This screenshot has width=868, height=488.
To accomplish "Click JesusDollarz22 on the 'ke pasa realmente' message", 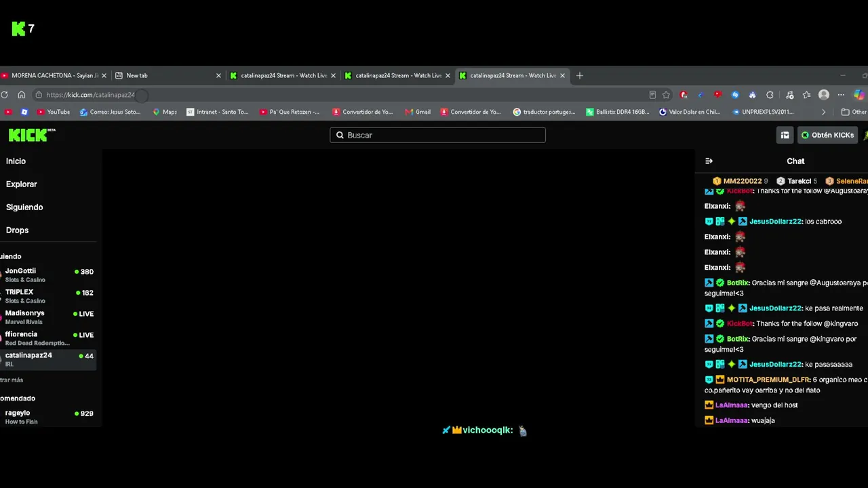I will 776,308.
